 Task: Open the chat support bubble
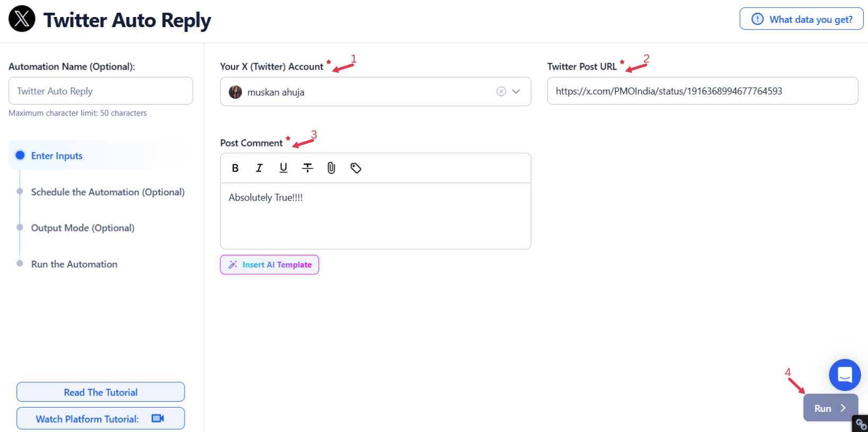[x=844, y=375]
